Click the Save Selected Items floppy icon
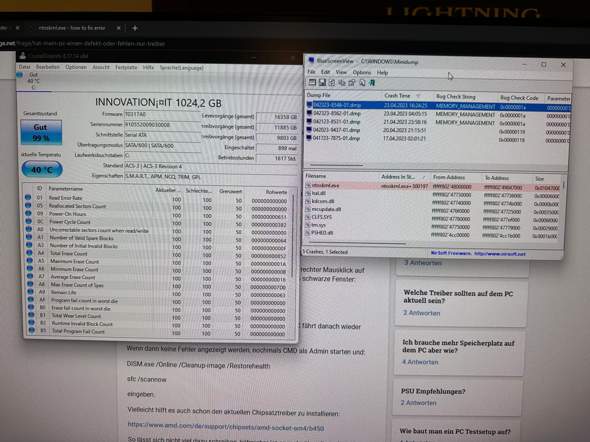Image resolution: width=590 pixels, height=442 pixels. point(322,82)
